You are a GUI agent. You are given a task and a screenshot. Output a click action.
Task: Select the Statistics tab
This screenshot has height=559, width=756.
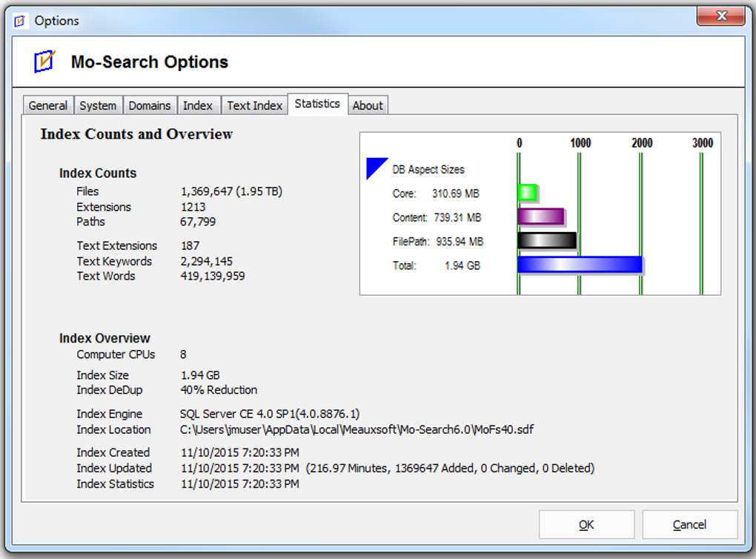point(317,104)
